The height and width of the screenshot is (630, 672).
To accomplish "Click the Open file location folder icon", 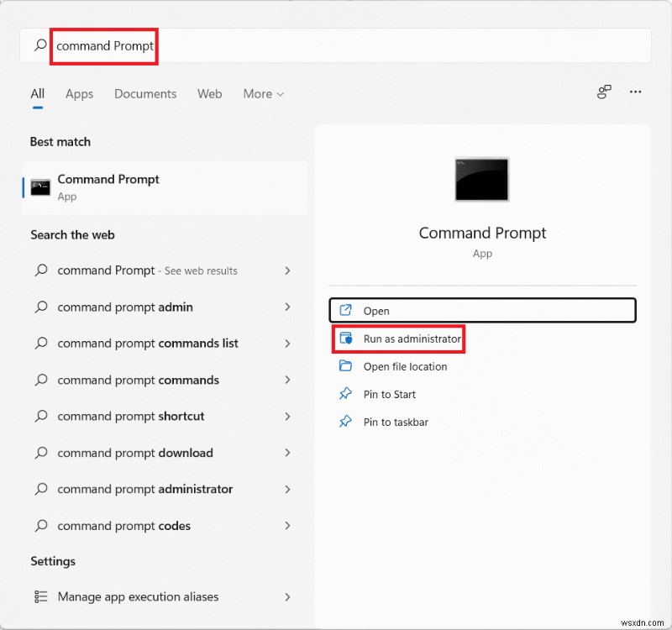I will click(x=345, y=366).
